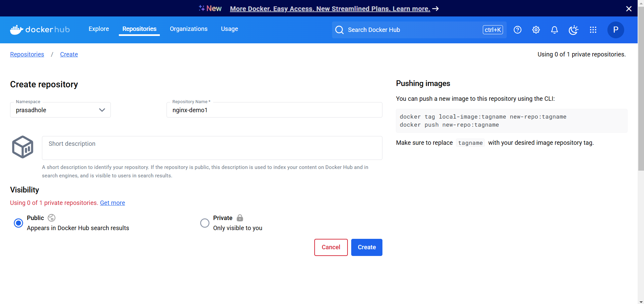Open the settings gear icon
Screen dimensions: 644x304
[x=536, y=30]
